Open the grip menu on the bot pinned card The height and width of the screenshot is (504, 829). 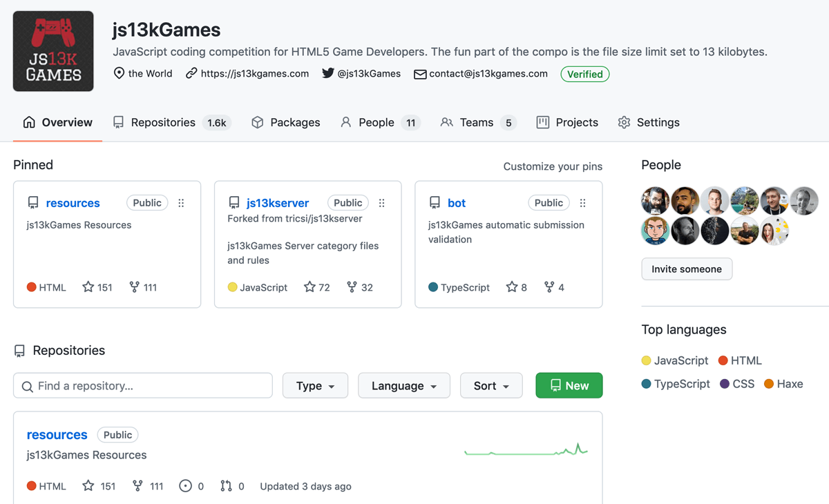point(582,202)
